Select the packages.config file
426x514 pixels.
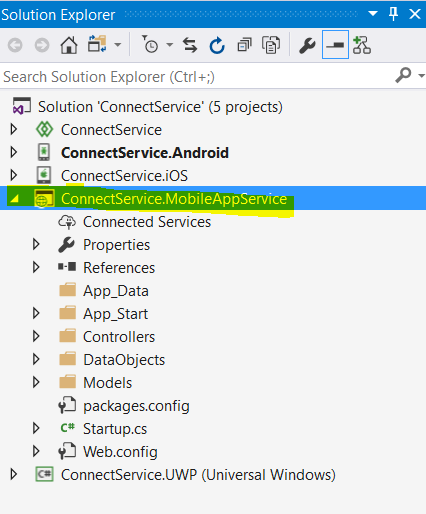coord(136,406)
